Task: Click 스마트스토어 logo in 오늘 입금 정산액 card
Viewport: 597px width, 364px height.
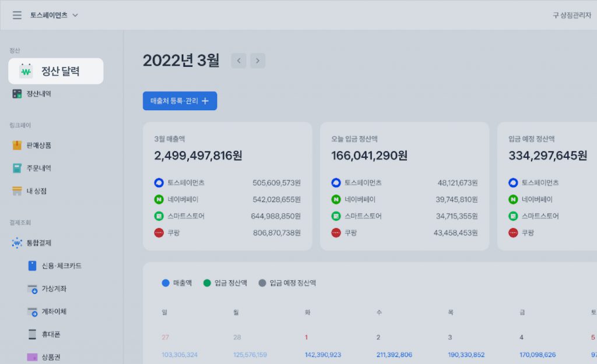Action: [336, 216]
